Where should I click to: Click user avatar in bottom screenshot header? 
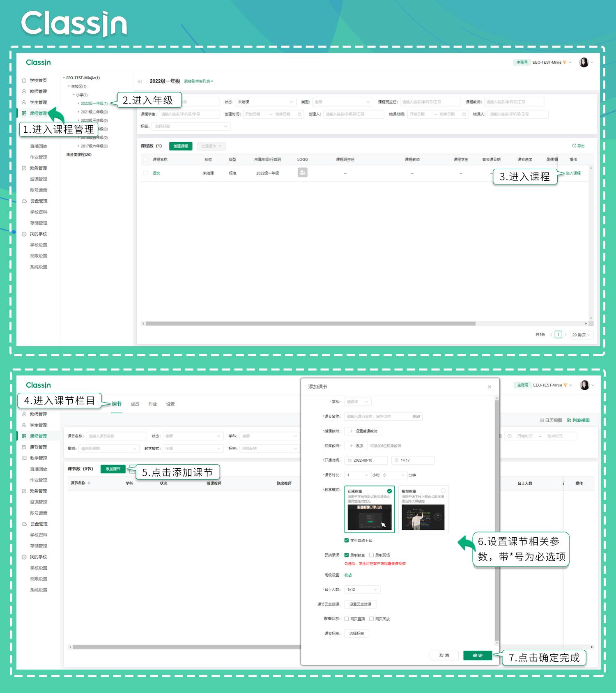tap(584, 385)
